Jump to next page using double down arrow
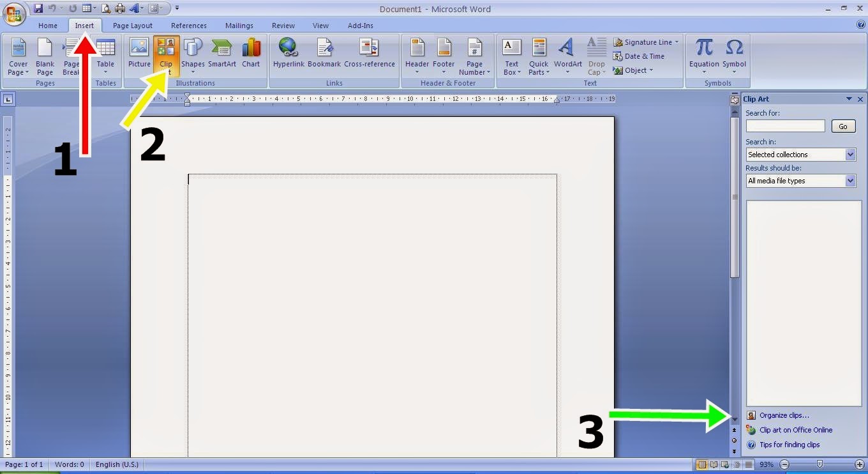This screenshot has height=474, width=868. [x=735, y=452]
